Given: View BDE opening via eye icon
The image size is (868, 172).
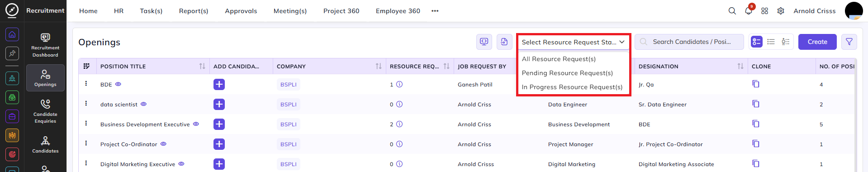Looking at the screenshot, I should tap(118, 84).
